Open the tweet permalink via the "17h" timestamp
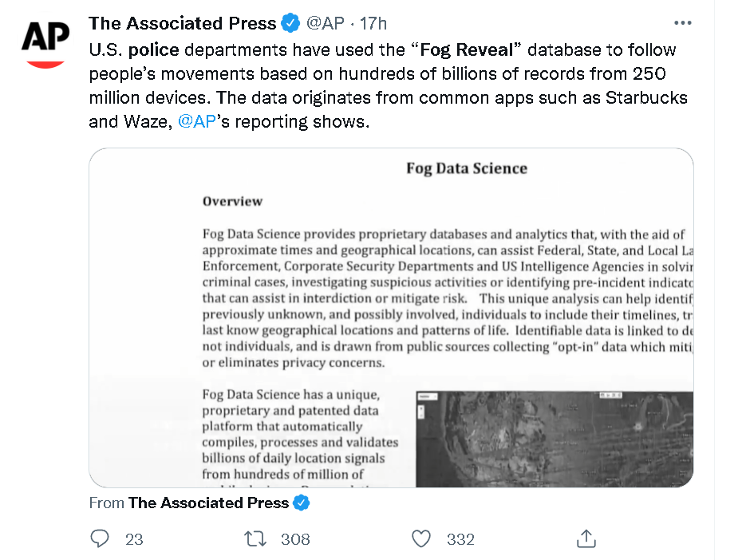The image size is (746, 560). click(x=373, y=23)
